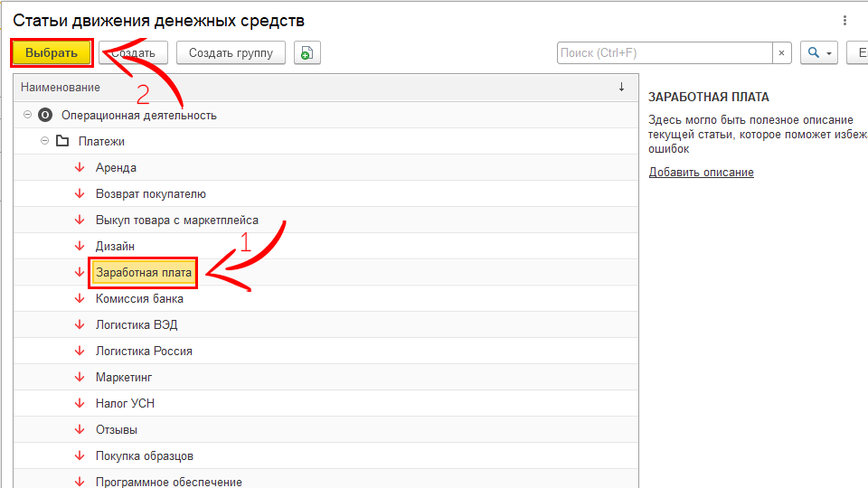Click into the Поиск search field
The height and width of the screenshot is (488, 868).
665,53
